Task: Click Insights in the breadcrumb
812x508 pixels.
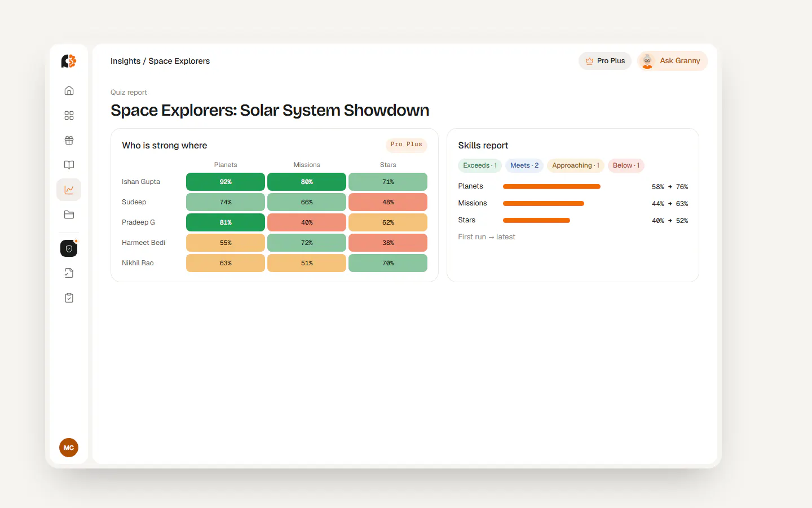Action: click(125, 61)
